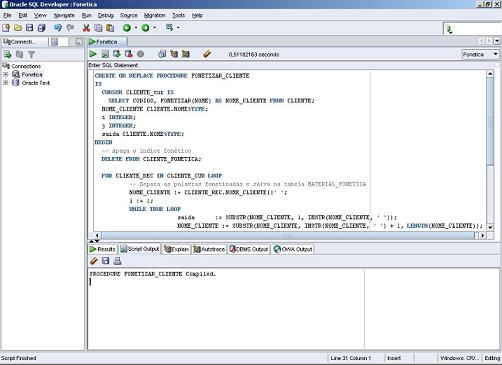The image size is (502, 365).
Task: Click the SQL editor vertical scrollbar up arrow
Action: [x=490, y=74]
